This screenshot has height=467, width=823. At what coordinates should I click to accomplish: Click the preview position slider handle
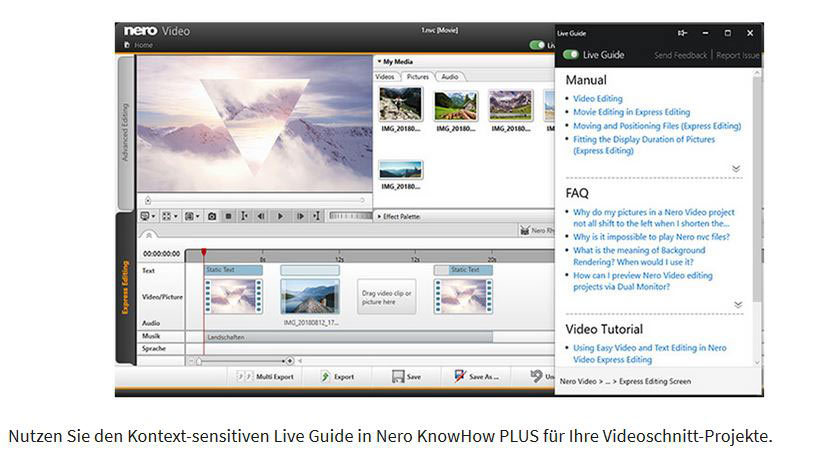(148, 200)
